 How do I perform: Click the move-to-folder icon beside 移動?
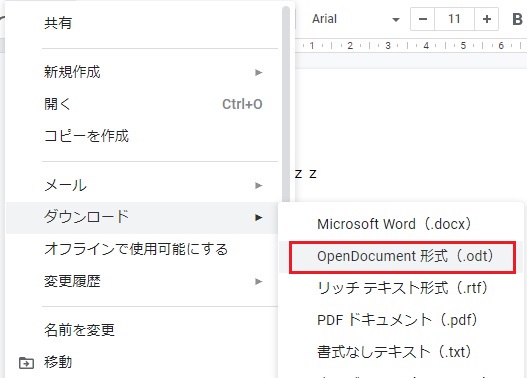26,363
